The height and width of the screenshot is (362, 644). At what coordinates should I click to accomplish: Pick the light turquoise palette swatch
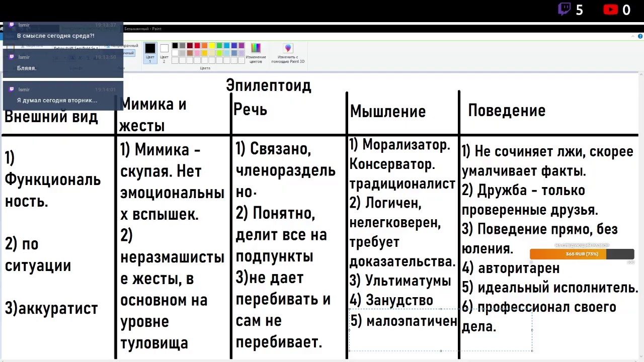tap(226, 53)
